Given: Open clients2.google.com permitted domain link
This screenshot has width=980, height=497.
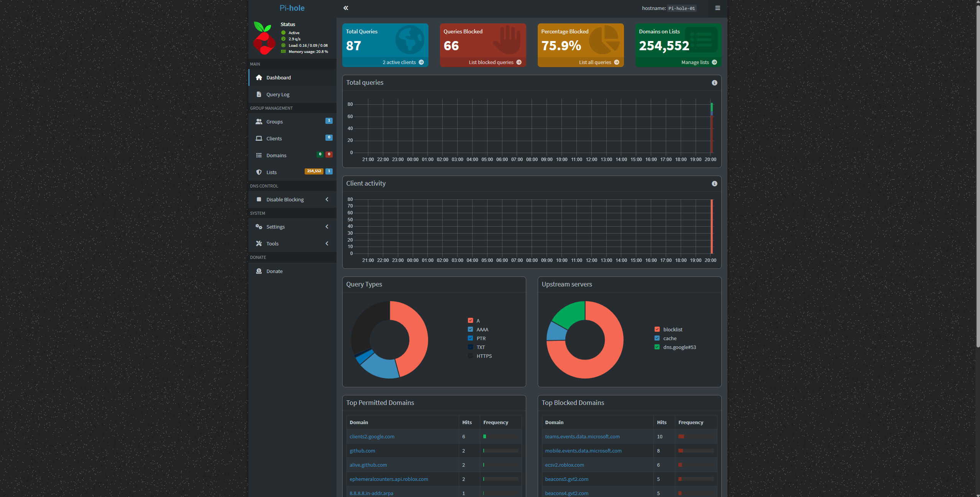Looking at the screenshot, I should [x=372, y=436].
